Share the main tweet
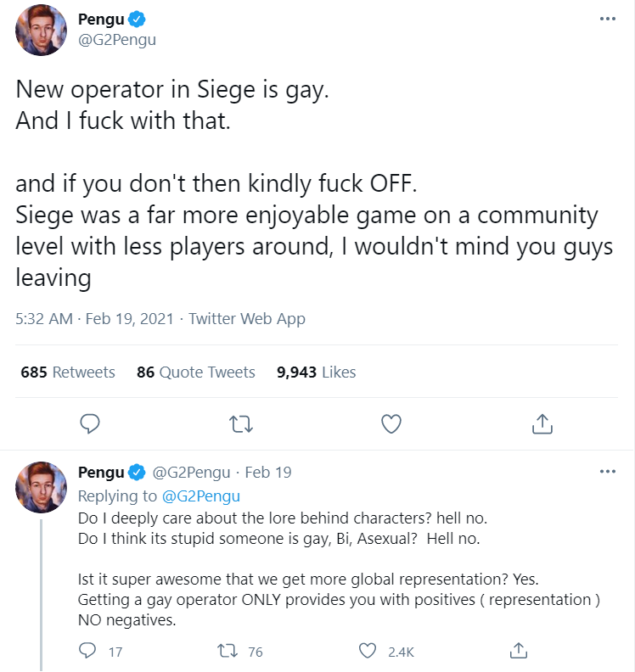The width and height of the screenshot is (635, 672). click(x=542, y=423)
